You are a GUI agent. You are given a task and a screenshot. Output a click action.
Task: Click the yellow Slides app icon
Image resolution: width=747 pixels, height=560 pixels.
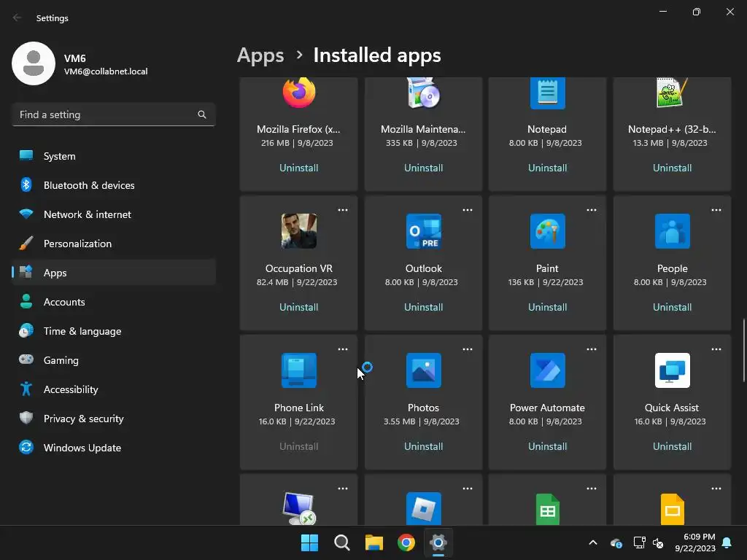[x=672, y=509]
